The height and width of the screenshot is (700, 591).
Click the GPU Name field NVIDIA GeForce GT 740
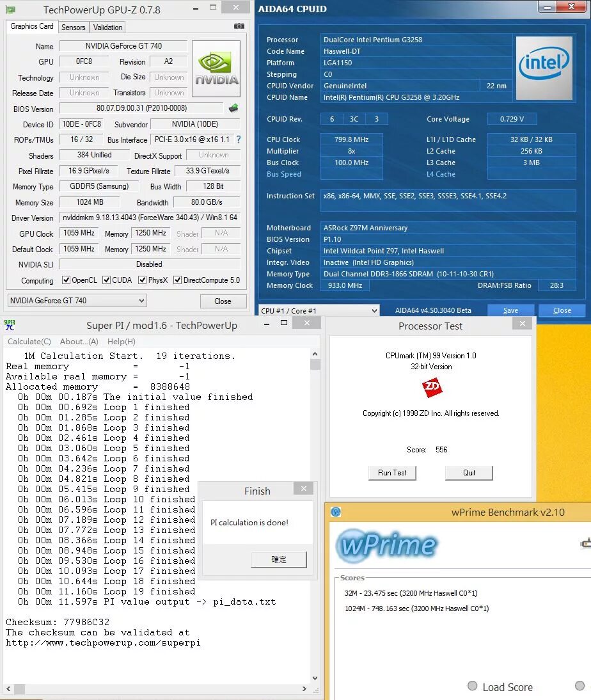[x=123, y=46]
